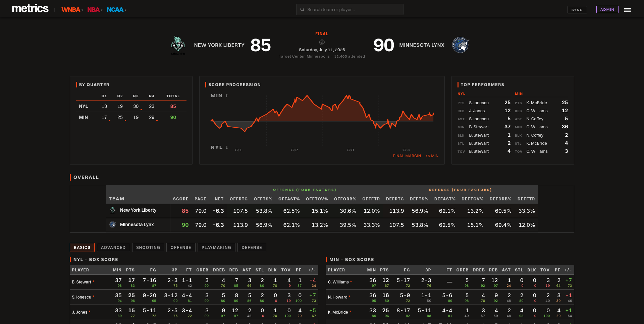Screen dimensions: 644x324
Task: Click S. Ionescu PTS top performer
Action: tap(479, 103)
